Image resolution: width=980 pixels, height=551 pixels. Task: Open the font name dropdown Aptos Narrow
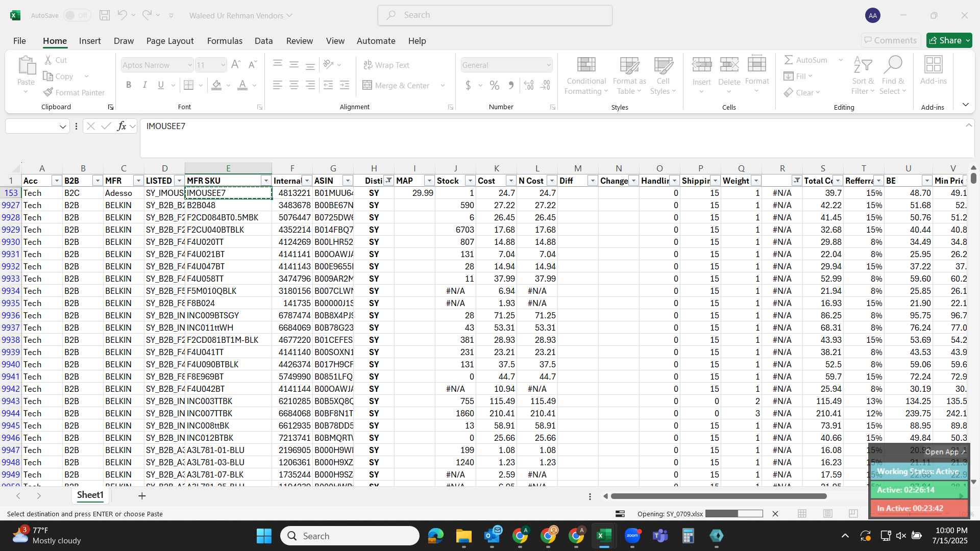(190, 65)
